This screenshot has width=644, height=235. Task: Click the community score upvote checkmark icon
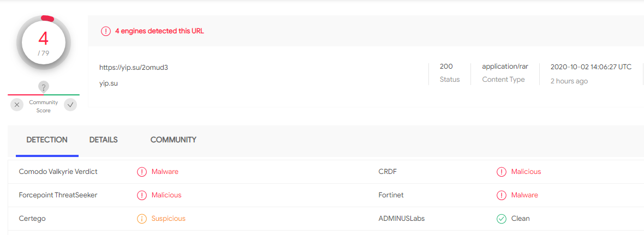[x=70, y=105]
